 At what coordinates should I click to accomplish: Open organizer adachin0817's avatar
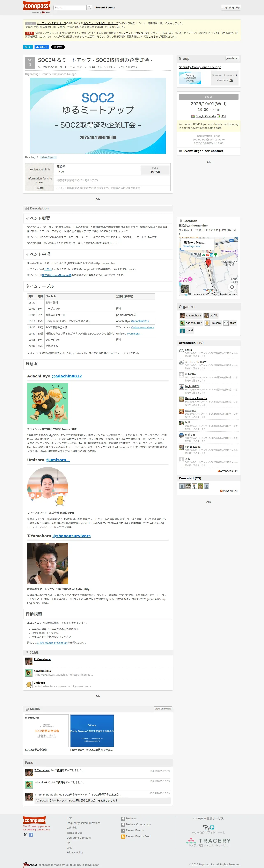tap(182, 323)
